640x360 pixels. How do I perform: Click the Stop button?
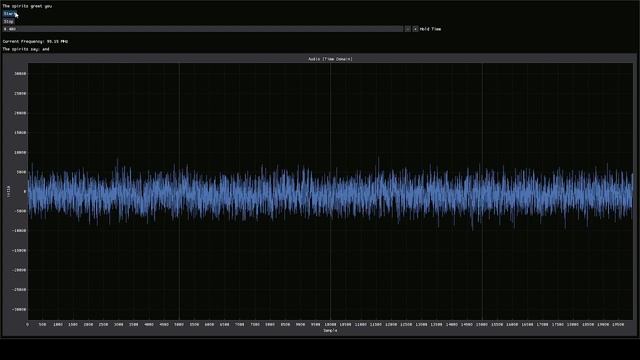coord(9,21)
